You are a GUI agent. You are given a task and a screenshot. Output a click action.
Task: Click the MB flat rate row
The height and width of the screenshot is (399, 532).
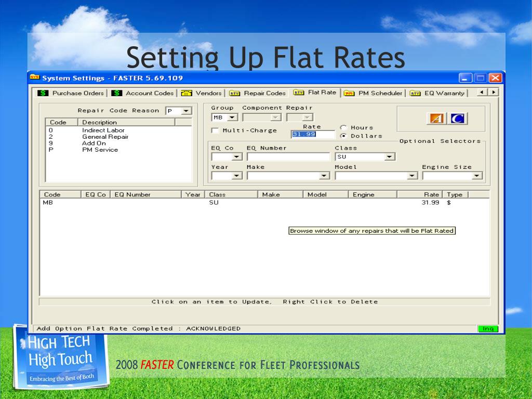264,203
